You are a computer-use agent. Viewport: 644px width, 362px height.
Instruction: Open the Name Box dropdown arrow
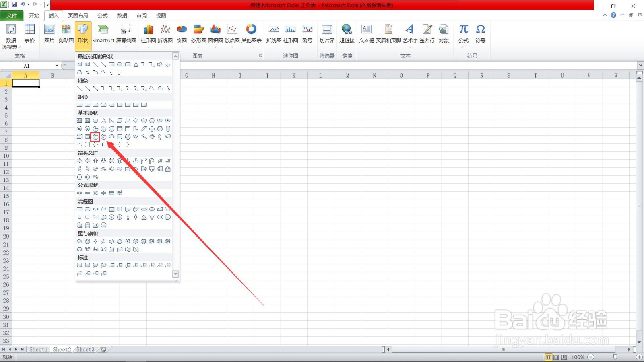coord(57,66)
